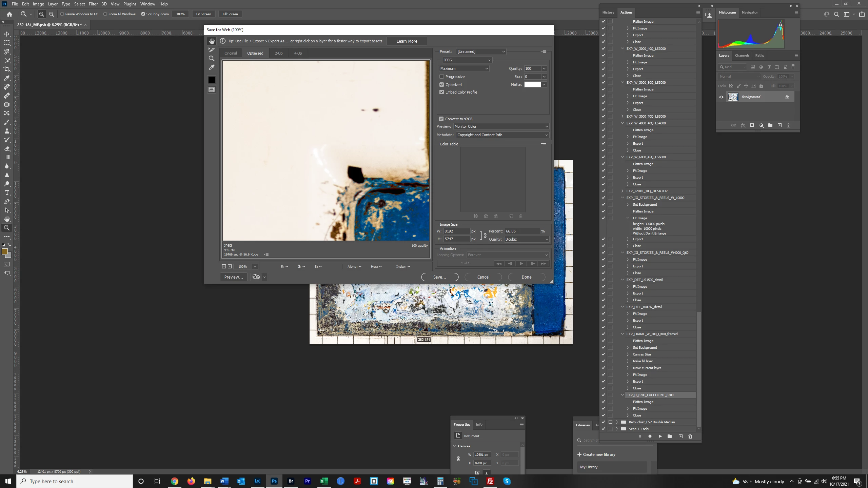
Task: Click the Save... button
Action: point(439,277)
